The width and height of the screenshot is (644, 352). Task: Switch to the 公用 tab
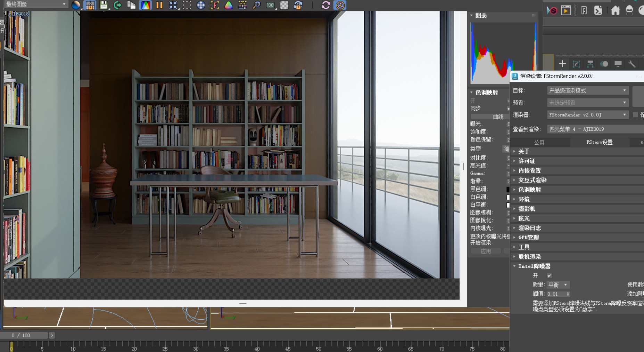click(x=539, y=143)
